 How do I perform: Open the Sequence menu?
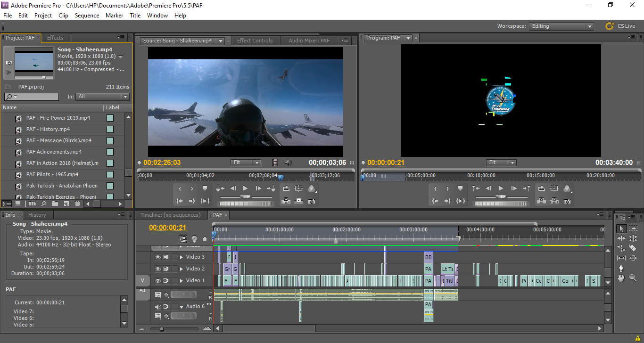tap(87, 16)
